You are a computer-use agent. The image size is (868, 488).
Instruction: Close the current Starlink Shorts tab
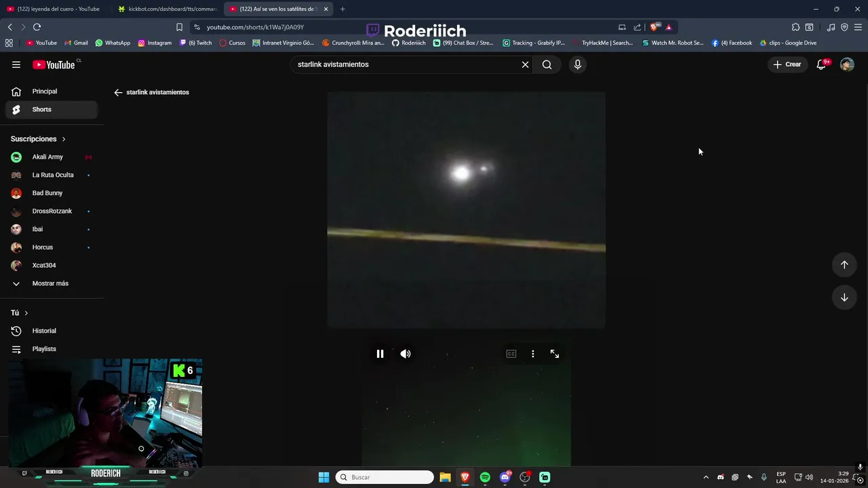(x=326, y=9)
